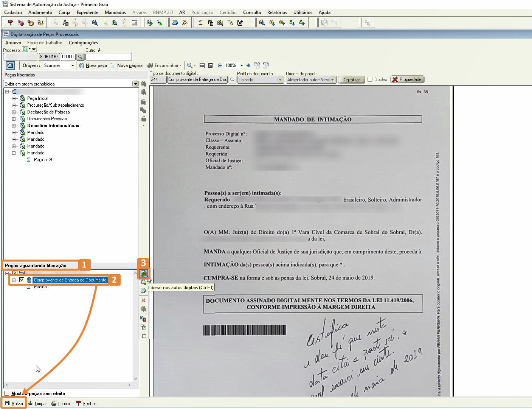Collapse the Comprovante de Entrega de Documento node
The width and height of the screenshot is (532, 409).
click(14, 280)
